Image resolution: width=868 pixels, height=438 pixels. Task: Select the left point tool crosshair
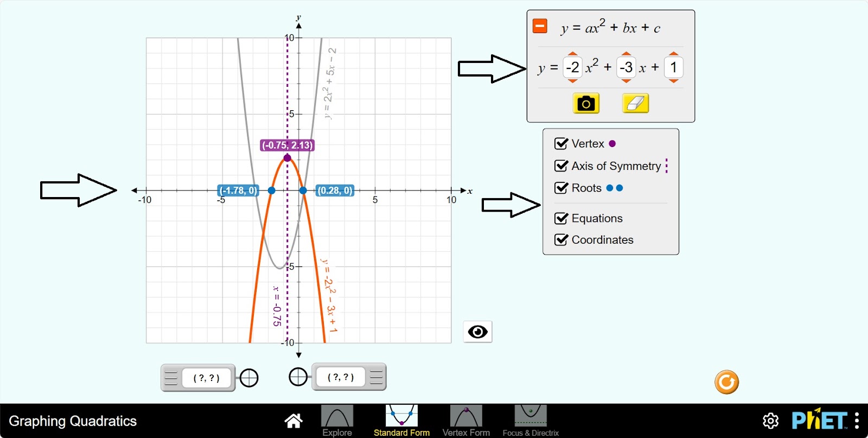[x=249, y=378]
